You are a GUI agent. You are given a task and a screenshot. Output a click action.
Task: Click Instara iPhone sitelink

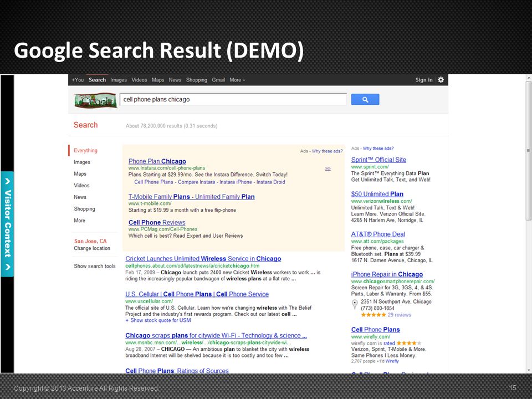(x=236, y=182)
